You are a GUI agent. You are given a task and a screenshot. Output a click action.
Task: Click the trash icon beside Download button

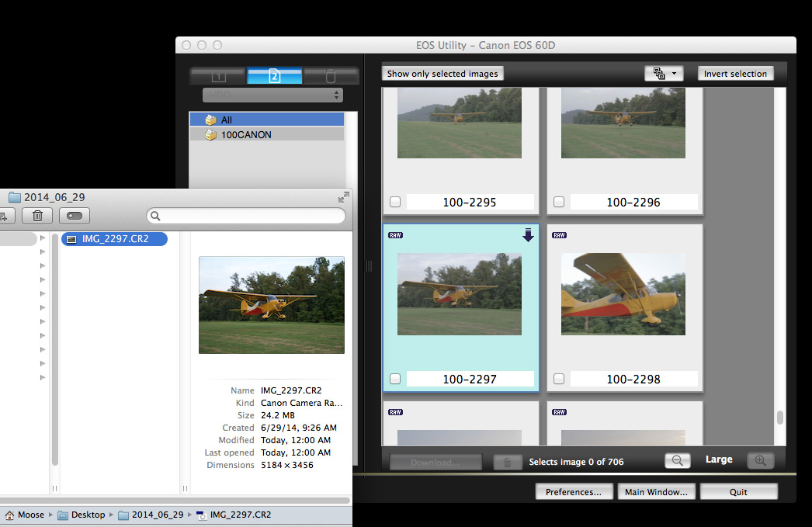coord(508,461)
